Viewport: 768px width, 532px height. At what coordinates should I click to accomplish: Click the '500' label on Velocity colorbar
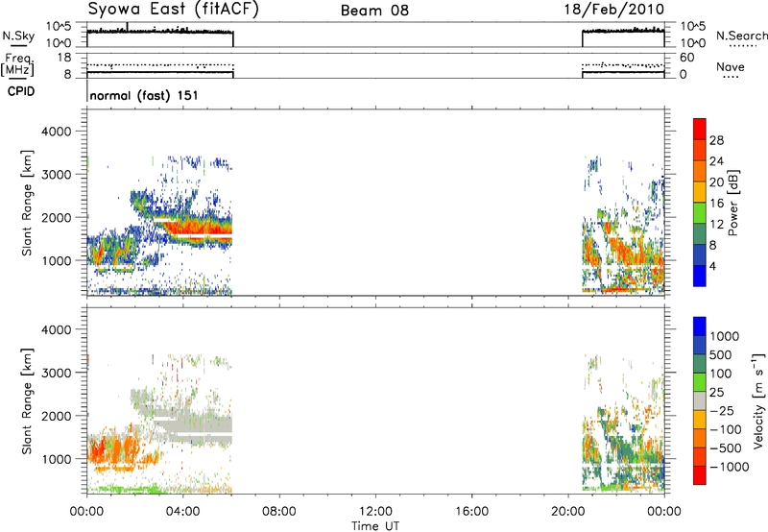pos(721,354)
